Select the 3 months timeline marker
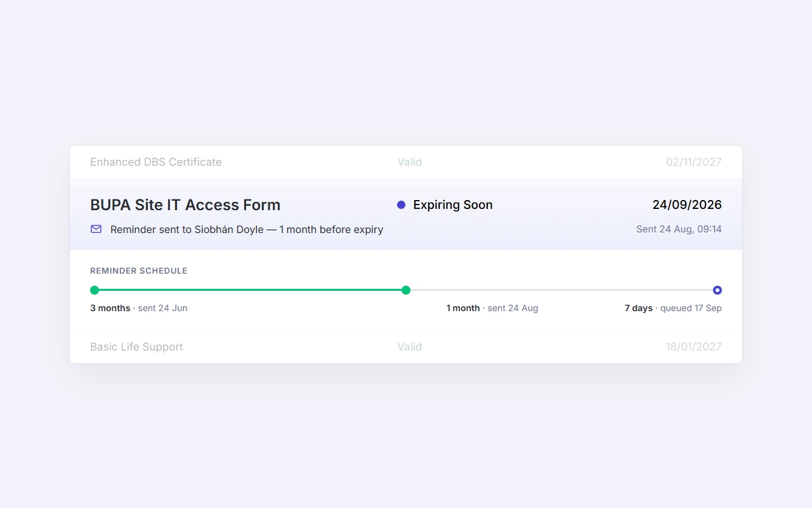This screenshot has height=508, width=812. (x=95, y=290)
